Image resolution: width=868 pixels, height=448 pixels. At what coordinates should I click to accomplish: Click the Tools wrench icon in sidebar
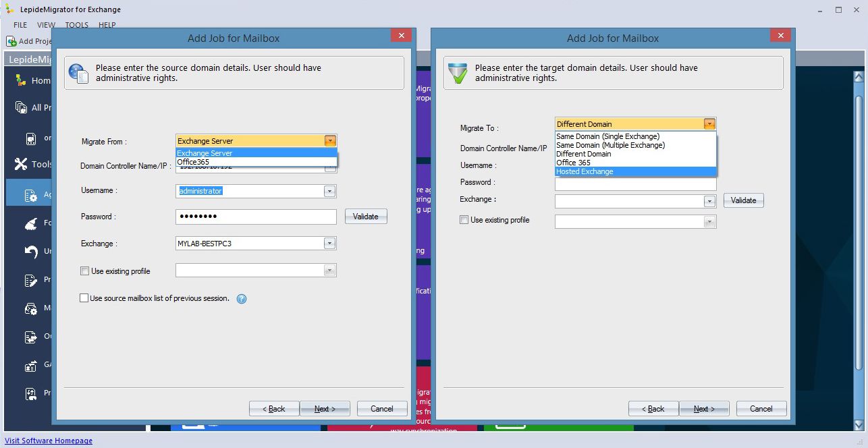pyautogui.click(x=21, y=164)
